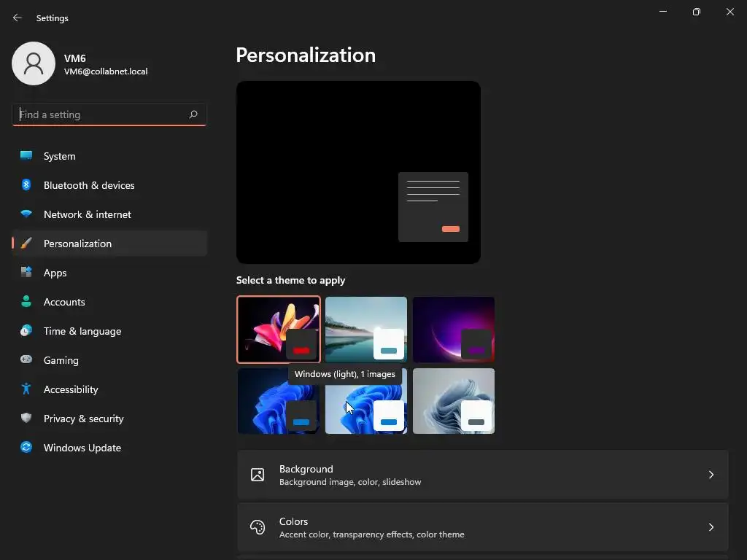747x560 pixels.
Task: Open Colors accent color row
Action: pos(483,527)
